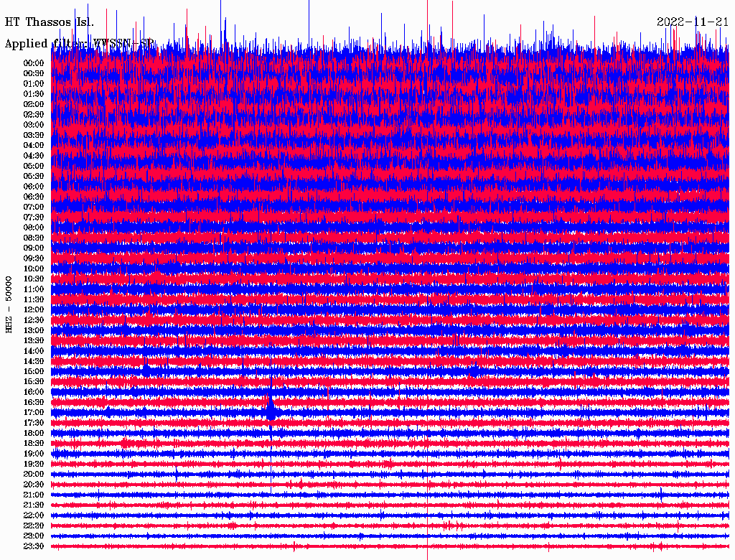Screen dimensions: 735x560
Task: Select the 10:00 time label
Action: click(34, 269)
